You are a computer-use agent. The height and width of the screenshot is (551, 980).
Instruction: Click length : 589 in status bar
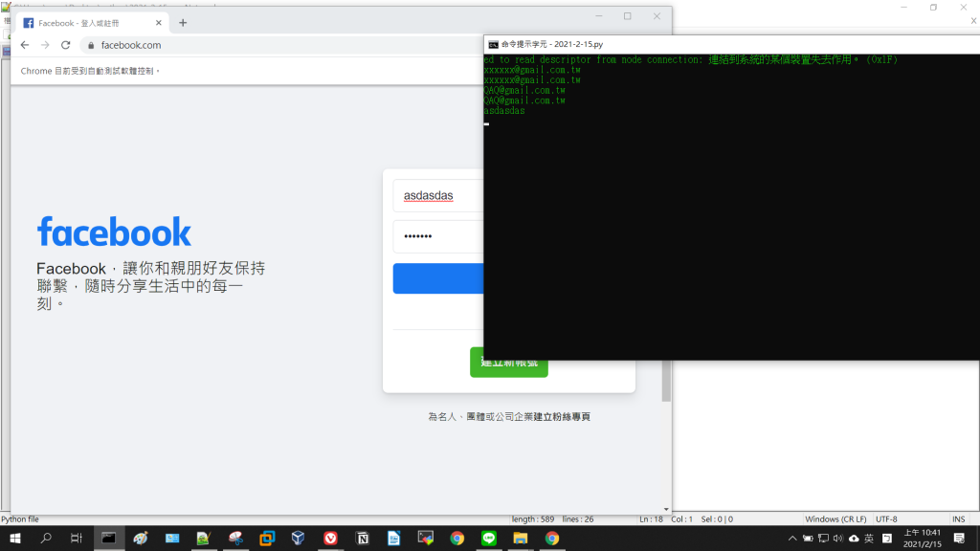click(532, 519)
